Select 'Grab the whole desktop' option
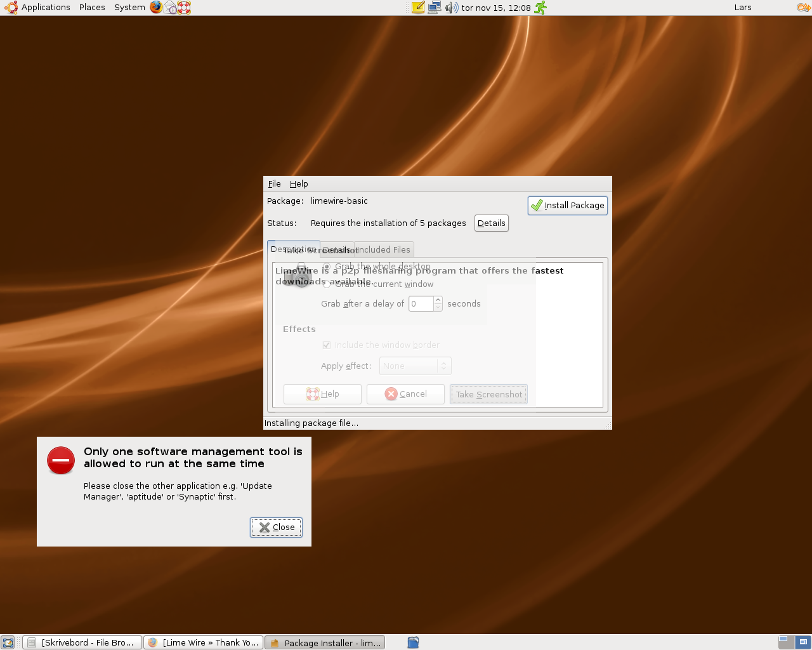 [377, 267]
